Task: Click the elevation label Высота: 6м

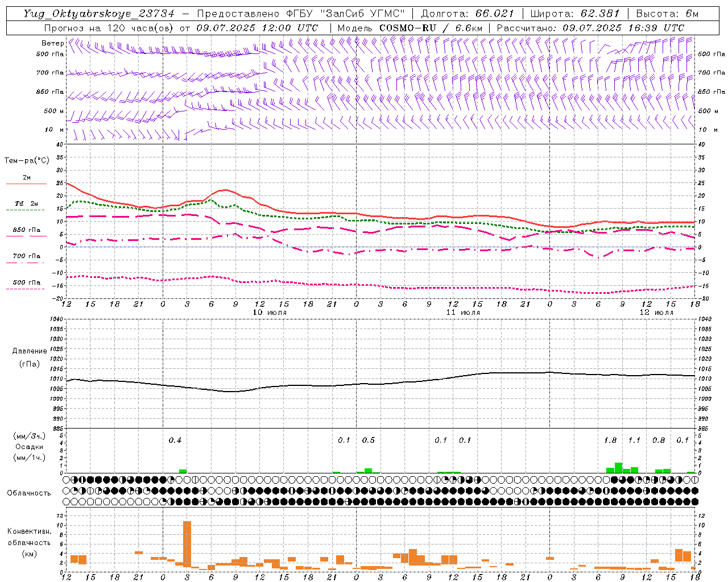Action: tap(667, 14)
